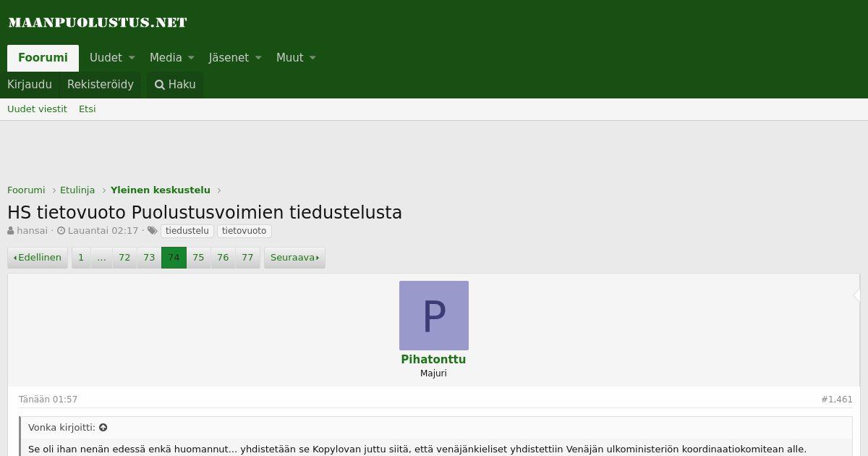Open the Media menu item
This screenshot has height=456, width=868.
pyautogui.click(x=166, y=58)
